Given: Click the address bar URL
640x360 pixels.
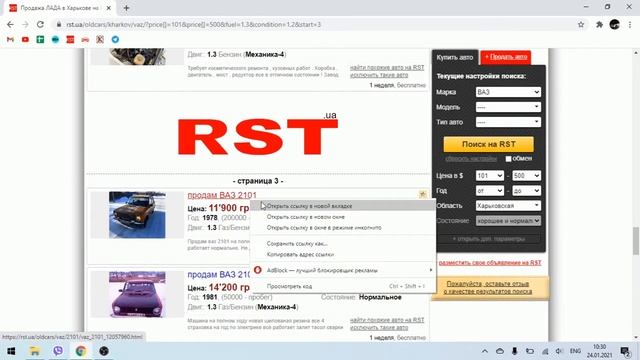Looking at the screenshot, I should click(193, 24).
